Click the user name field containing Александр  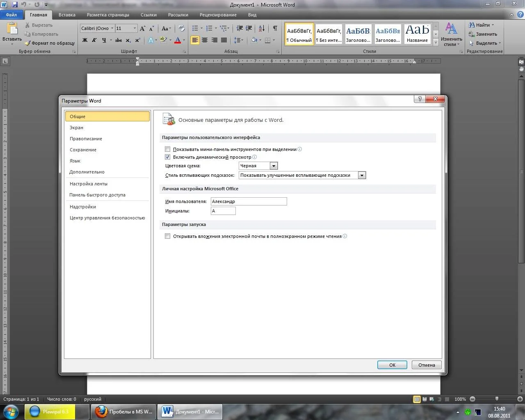[249, 201]
